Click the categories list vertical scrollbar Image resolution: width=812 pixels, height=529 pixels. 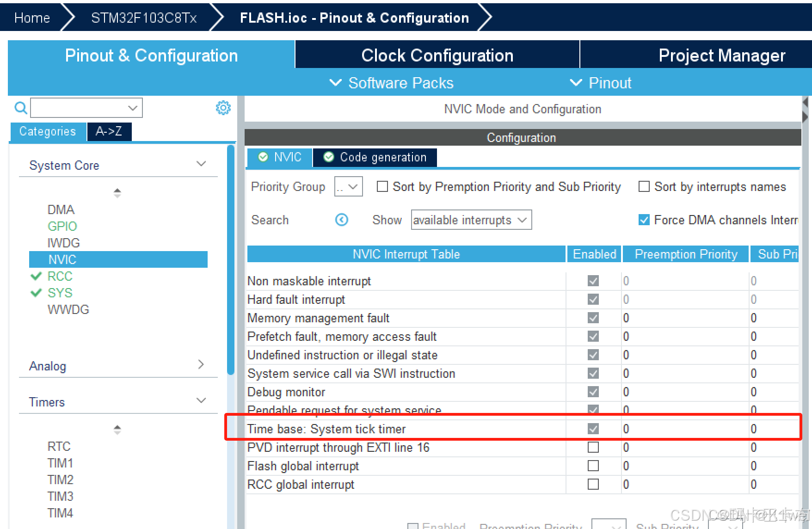click(x=231, y=260)
